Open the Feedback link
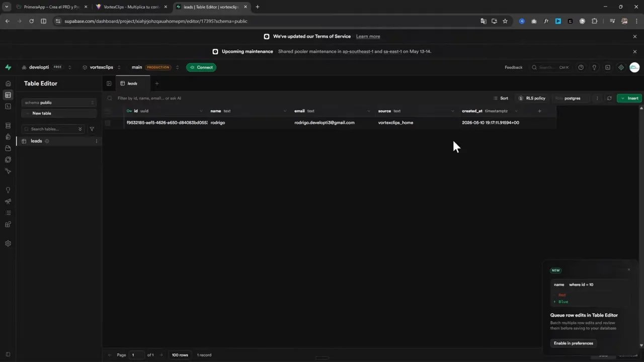The image size is (644, 362). coord(514,67)
